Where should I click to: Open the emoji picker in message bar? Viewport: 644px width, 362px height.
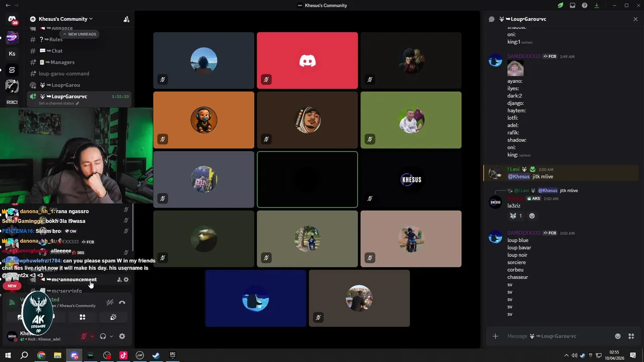point(618,336)
